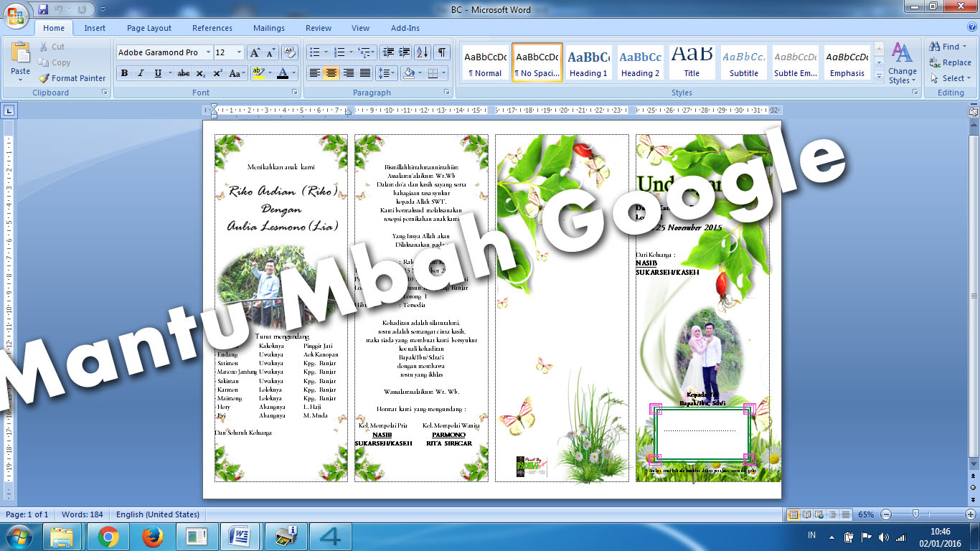The height and width of the screenshot is (551, 980).
Task: Open the font name dropdown
Action: click(x=208, y=52)
